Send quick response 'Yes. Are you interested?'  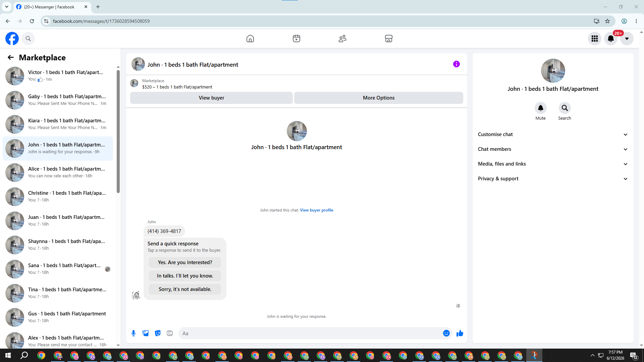pos(185,262)
